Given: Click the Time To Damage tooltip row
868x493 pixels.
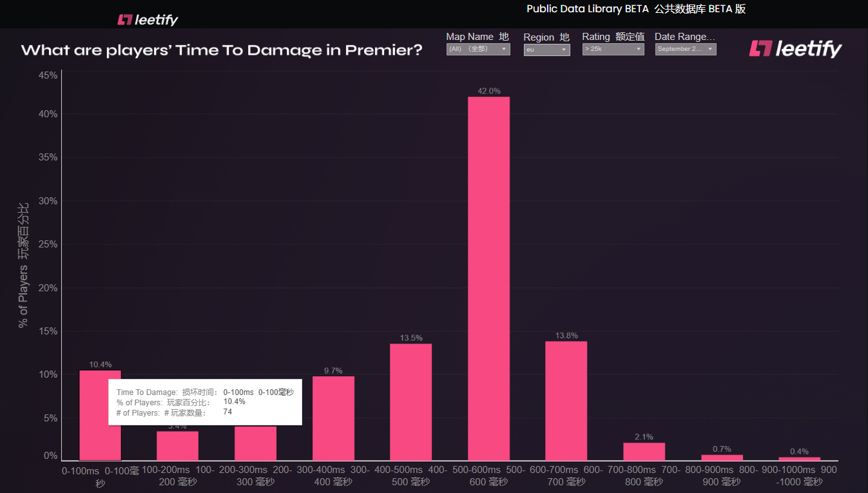Looking at the screenshot, I should 205,392.
